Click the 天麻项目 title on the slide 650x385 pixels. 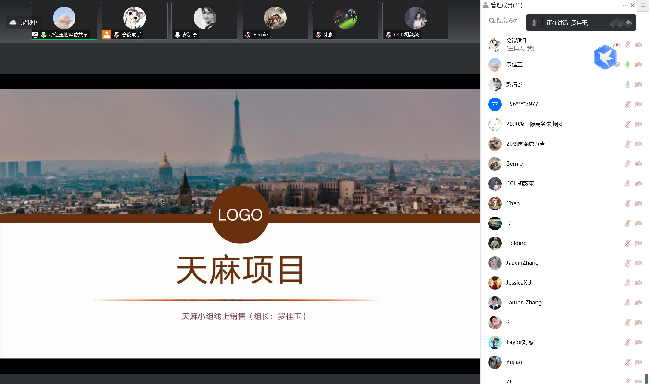[240, 270]
